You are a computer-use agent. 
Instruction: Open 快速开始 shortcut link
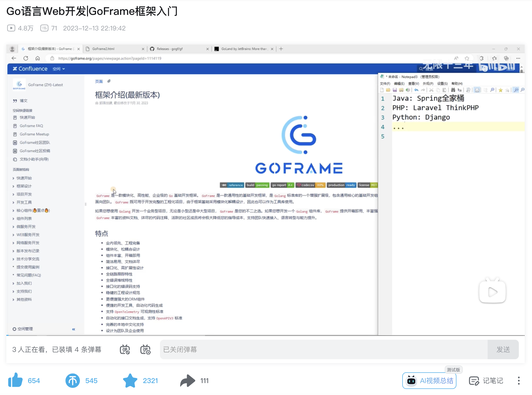point(24,117)
